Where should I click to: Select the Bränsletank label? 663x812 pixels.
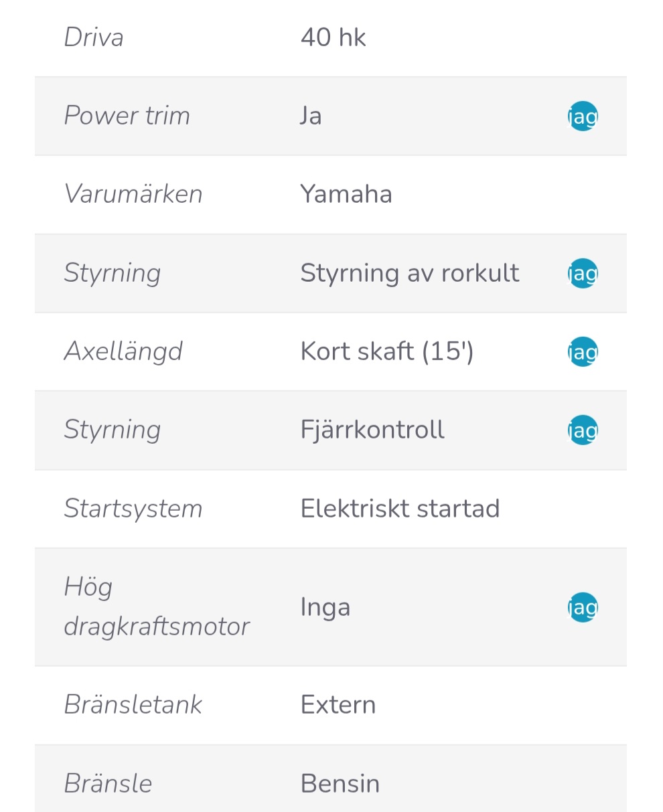pyautogui.click(x=133, y=704)
